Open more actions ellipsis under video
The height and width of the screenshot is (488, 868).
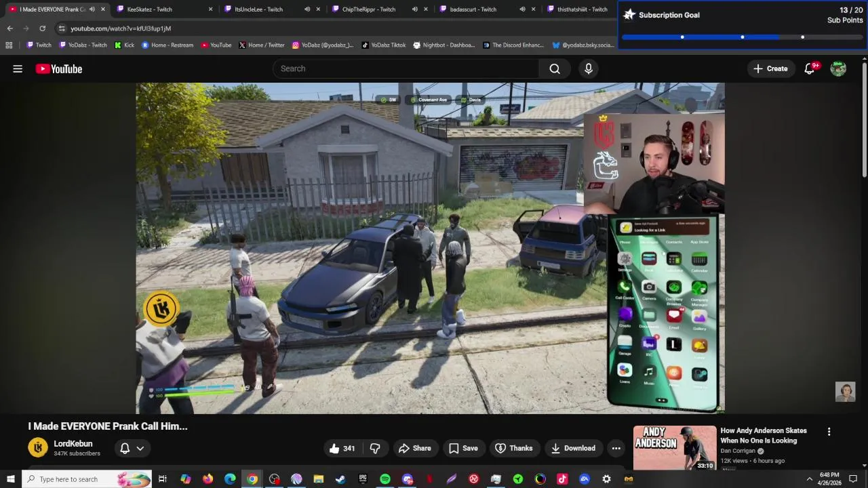tap(616, 448)
